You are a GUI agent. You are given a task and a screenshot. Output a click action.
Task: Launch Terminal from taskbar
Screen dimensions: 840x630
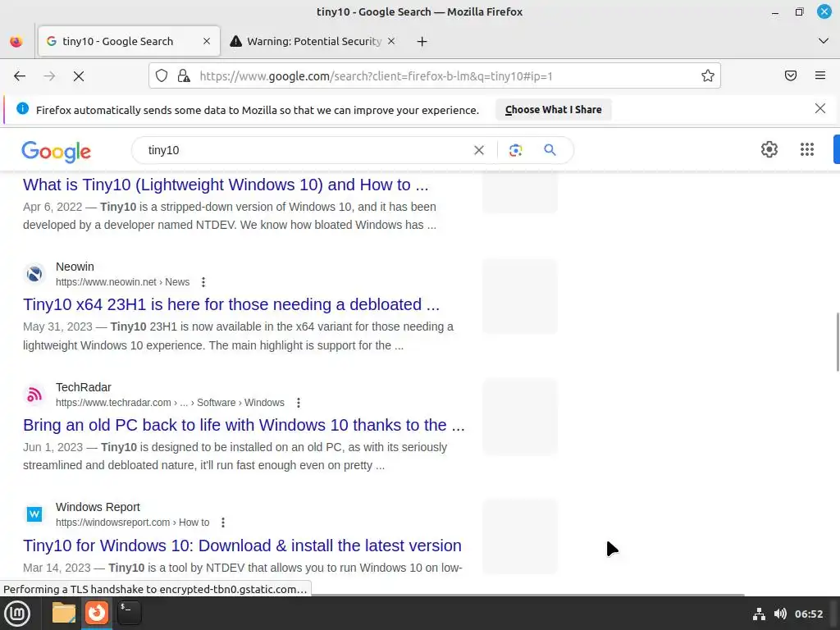129,614
